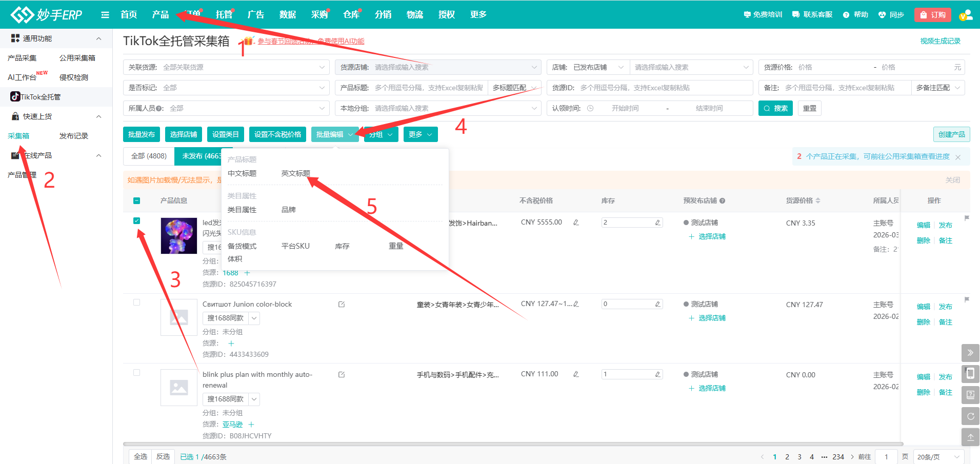Image resolution: width=980 pixels, height=464 pixels.
Task: Click pencil icon next to CNY 5555.00
Action: pyautogui.click(x=576, y=223)
